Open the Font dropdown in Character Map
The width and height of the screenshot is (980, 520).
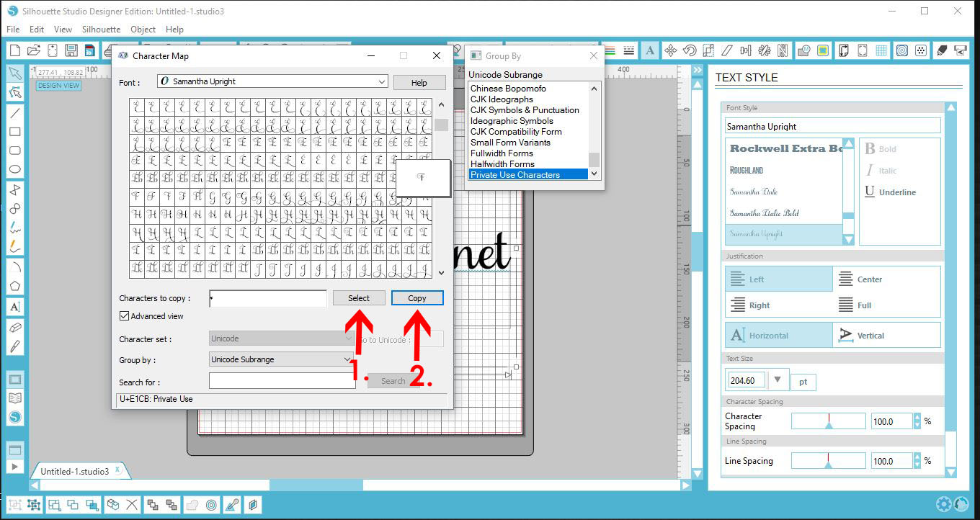coord(272,81)
